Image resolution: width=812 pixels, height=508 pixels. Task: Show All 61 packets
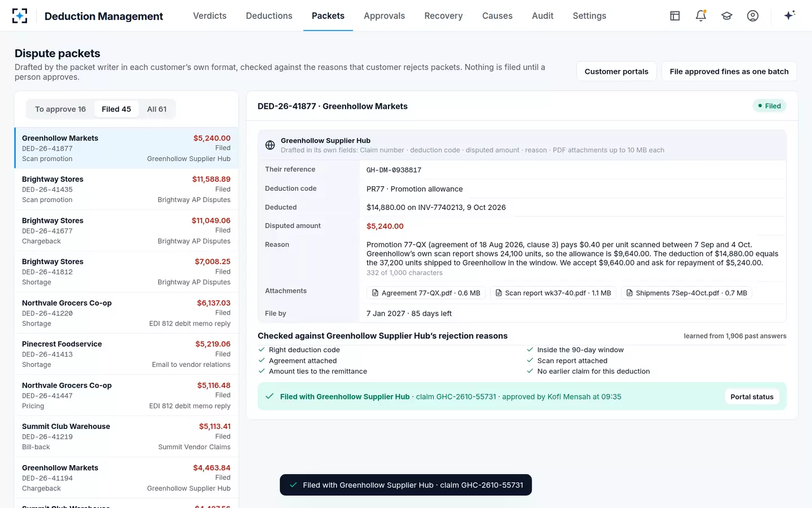(x=157, y=109)
